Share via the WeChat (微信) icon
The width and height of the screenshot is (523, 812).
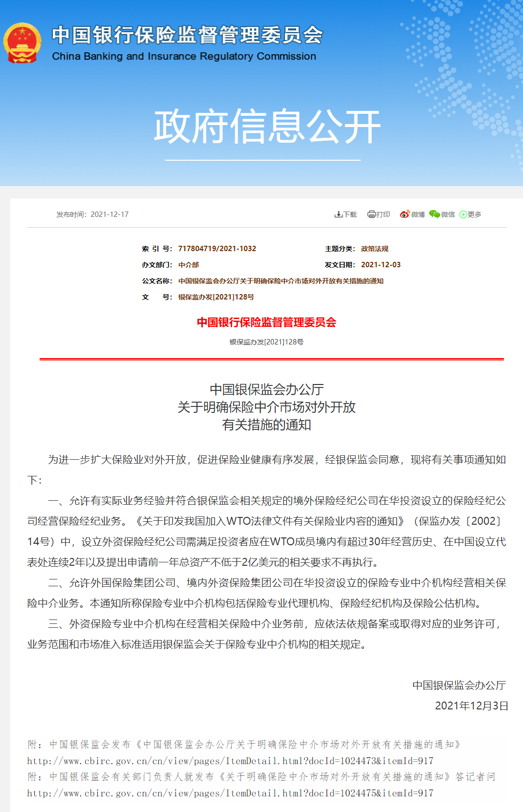coord(435,214)
